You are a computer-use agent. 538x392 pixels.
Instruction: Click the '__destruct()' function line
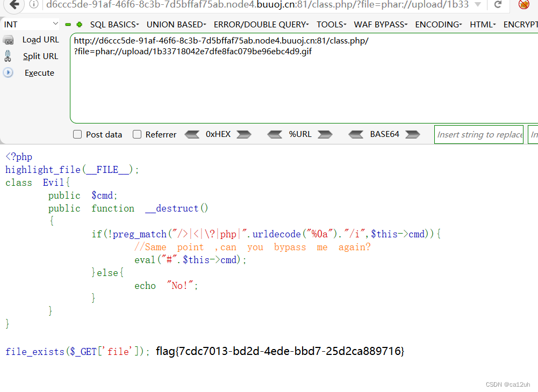pyautogui.click(x=128, y=208)
